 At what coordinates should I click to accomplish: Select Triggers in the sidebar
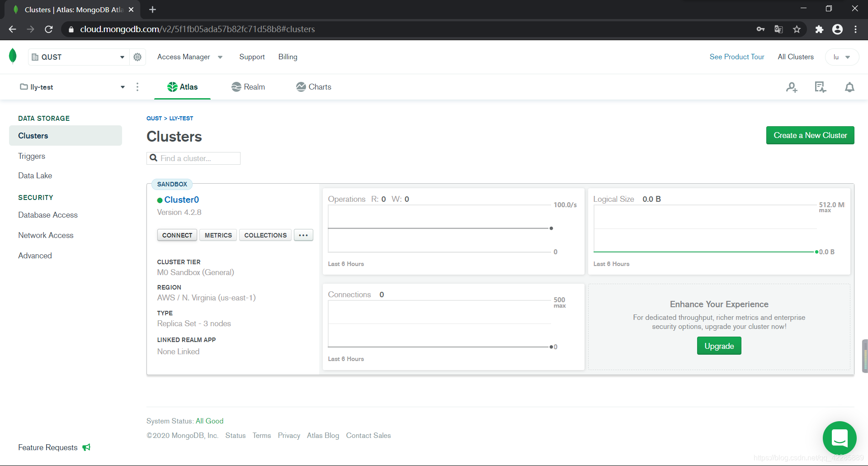pyautogui.click(x=32, y=156)
